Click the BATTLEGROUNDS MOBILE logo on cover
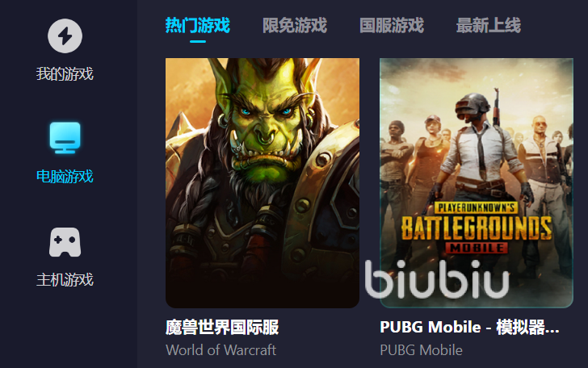The image size is (588, 368). point(477,228)
